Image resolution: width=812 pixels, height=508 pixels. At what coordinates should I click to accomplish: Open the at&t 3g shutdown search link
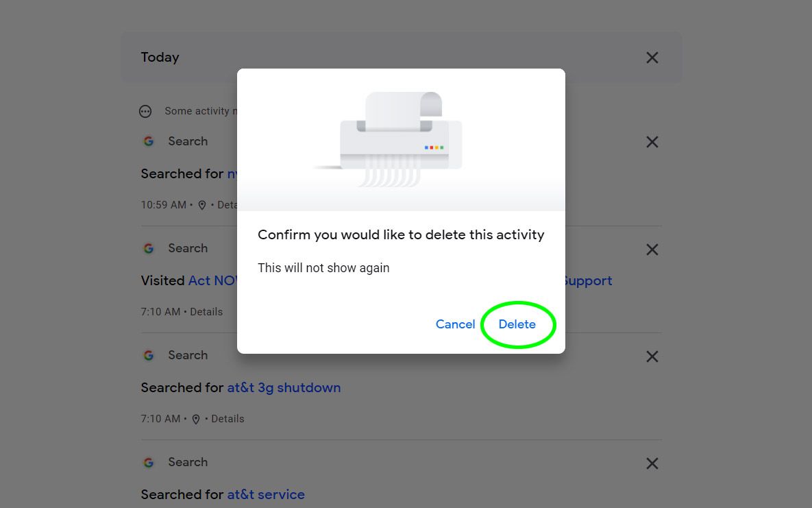[284, 387]
